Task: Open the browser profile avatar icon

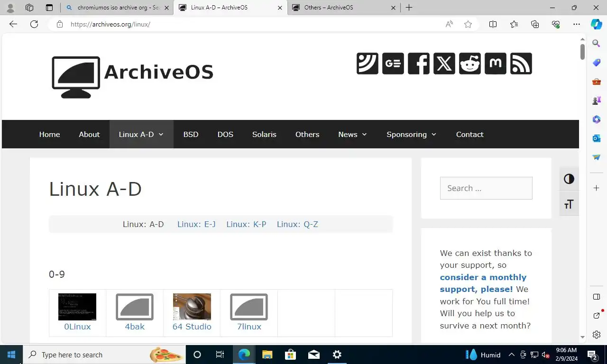Action: click(x=10, y=8)
